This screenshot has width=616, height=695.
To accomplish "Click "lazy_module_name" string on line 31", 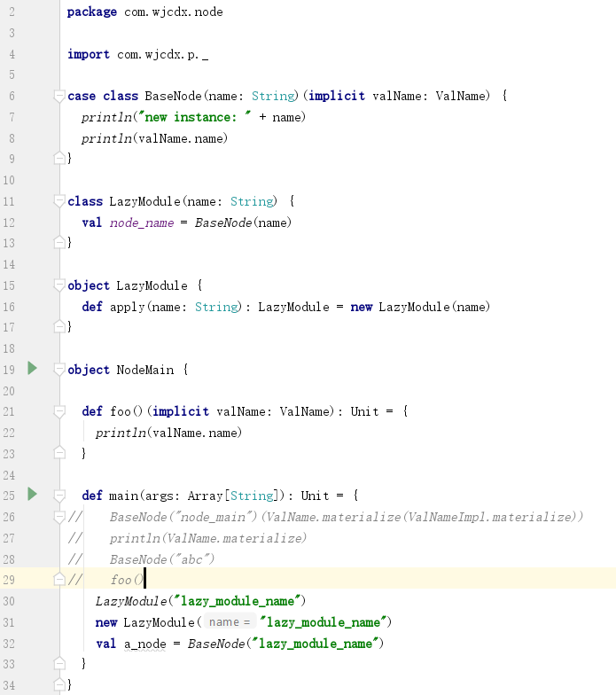I will click(323, 622).
